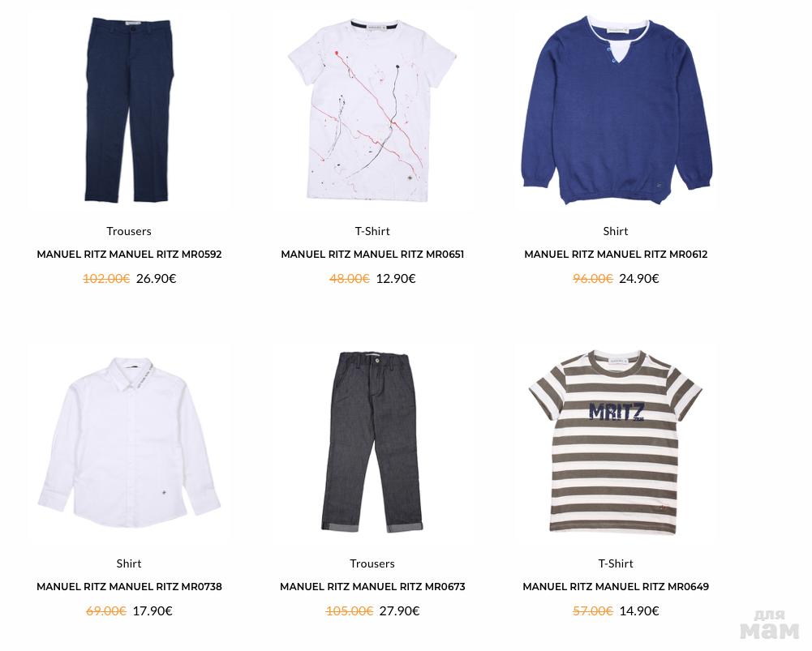The height and width of the screenshot is (651, 812).
Task: Click the MANUEL RITZ MR0673 product title
Action: tap(372, 586)
